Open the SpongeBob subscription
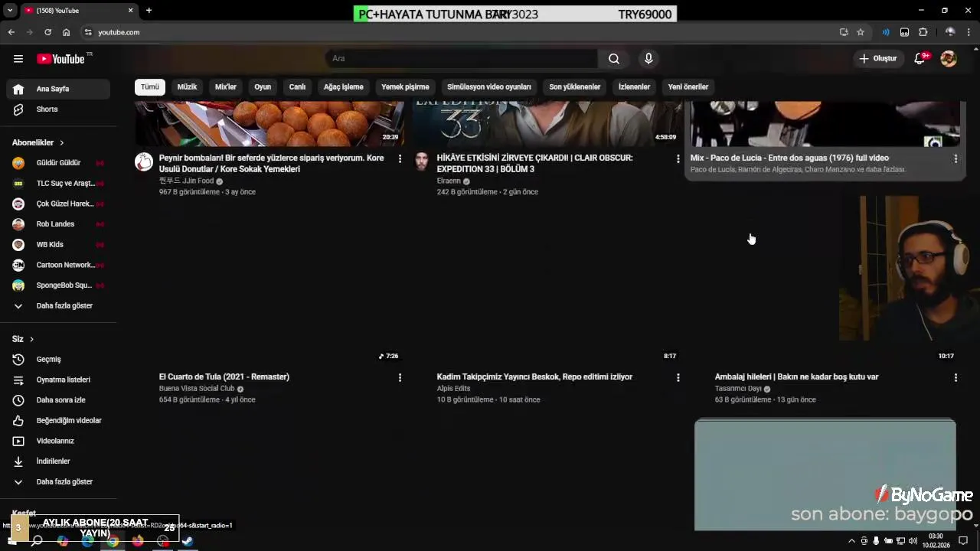The image size is (980, 551). tap(58, 285)
